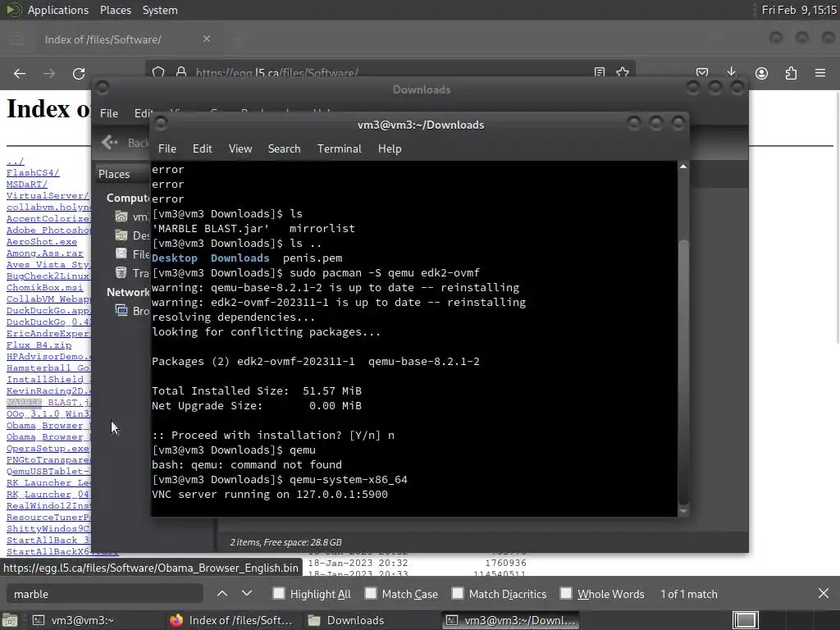The image size is (840, 630).
Task: Download the OperaSetup.exe link
Action: click(x=48, y=448)
